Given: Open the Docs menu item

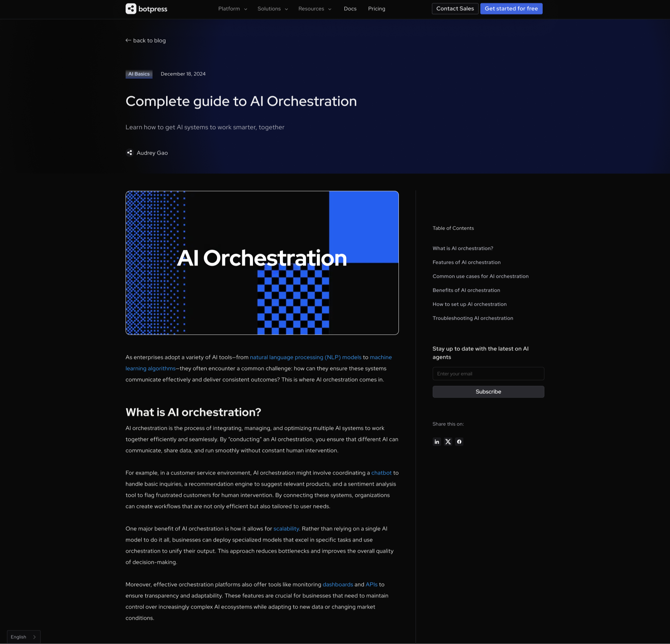Looking at the screenshot, I should pyautogui.click(x=350, y=9).
